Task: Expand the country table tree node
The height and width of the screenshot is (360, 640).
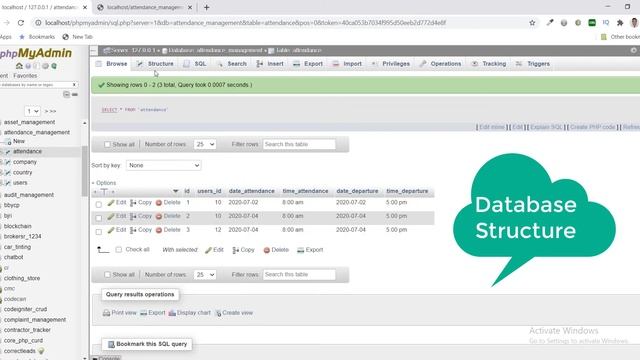Action: point(2,173)
